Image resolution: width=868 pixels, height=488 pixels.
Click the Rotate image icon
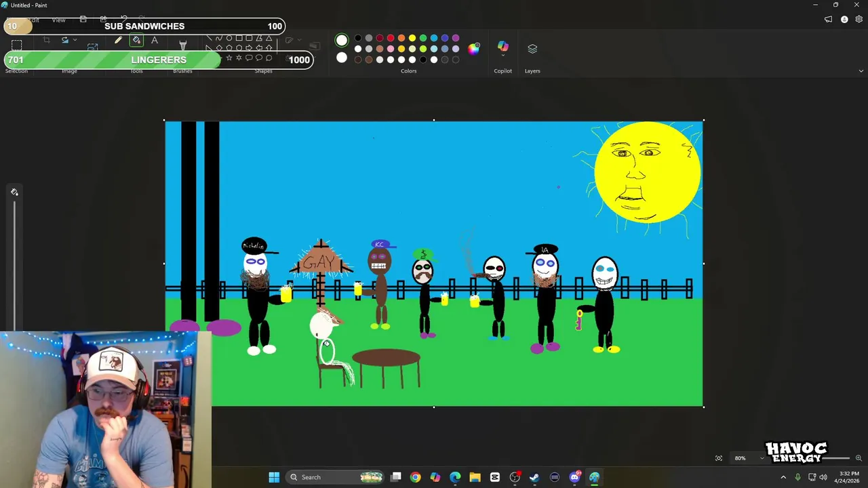coord(65,41)
